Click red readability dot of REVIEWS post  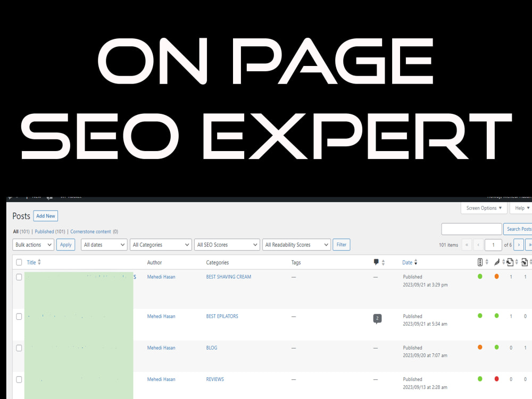click(x=496, y=379)
